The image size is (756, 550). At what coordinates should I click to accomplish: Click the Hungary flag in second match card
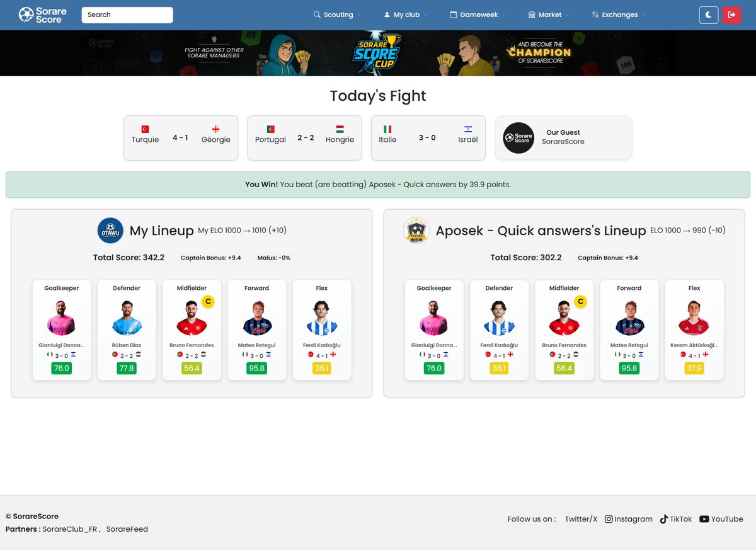340,129
